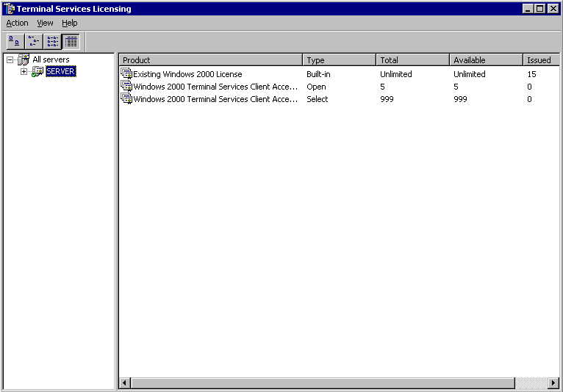
Task: Click the horizontal scrollbar right arrow
Action: 553,383
